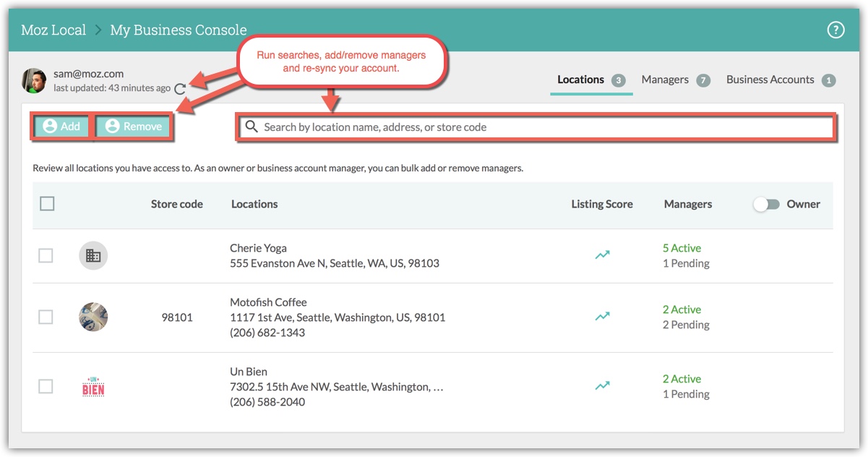Click 2 Active managers for Motofish Coffee
The image size is (868, 457).
(682, 309)
